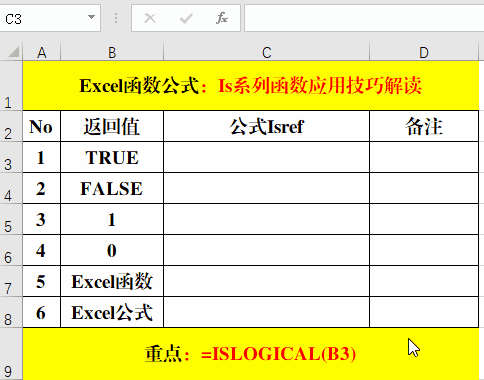The width and height of the screenshot is (484, 380).
Task: Click into the formula bar input
Action: pyautogui.click(x=364, y=18)
